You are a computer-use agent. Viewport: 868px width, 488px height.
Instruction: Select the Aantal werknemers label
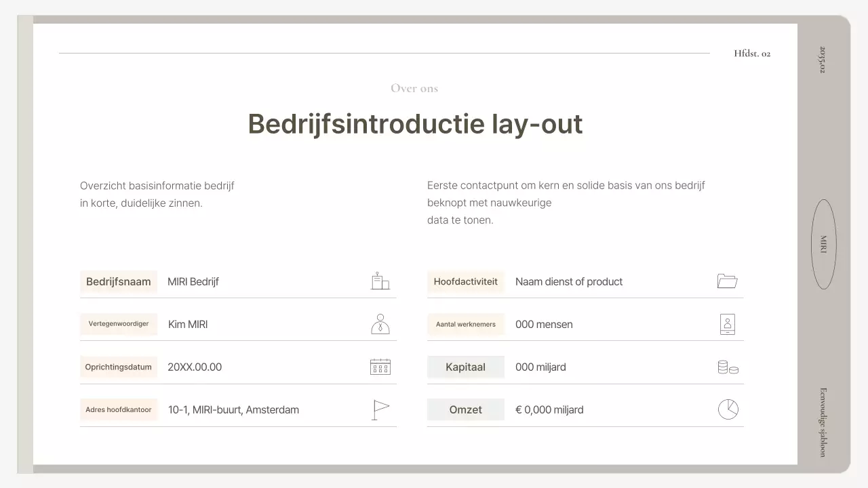[x=466, y=324]
